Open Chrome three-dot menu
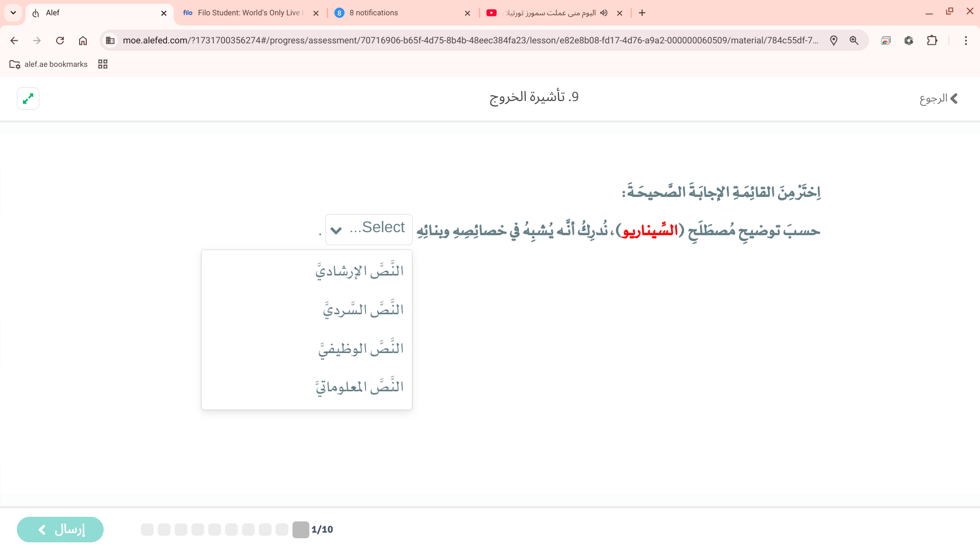This screenshot has height=551, width=980. 966,41
